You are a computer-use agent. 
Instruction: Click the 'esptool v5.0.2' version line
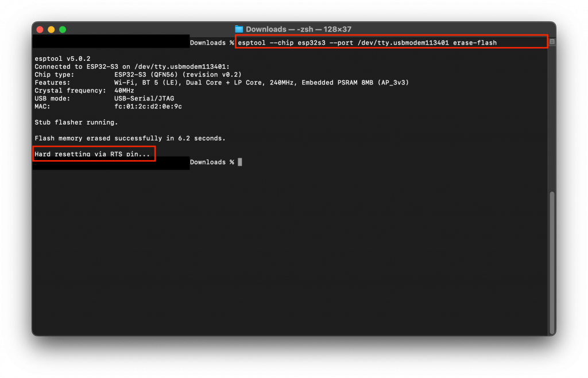(x=63, y=59)
